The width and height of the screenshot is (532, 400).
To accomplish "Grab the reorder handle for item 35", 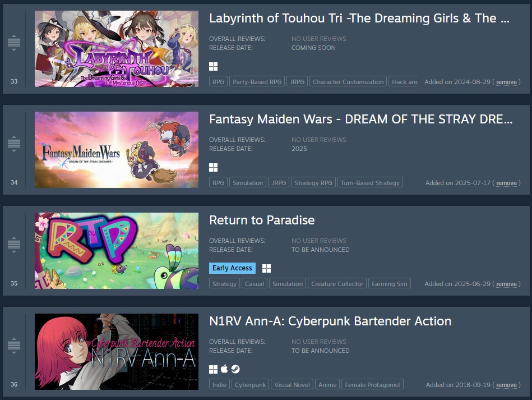I will pyautogui.click(x=14, y=245).
